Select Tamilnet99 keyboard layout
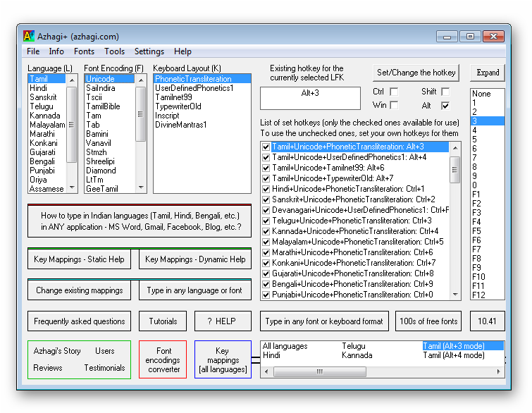Viewport: 532px width, 413px height. [202, 97]
